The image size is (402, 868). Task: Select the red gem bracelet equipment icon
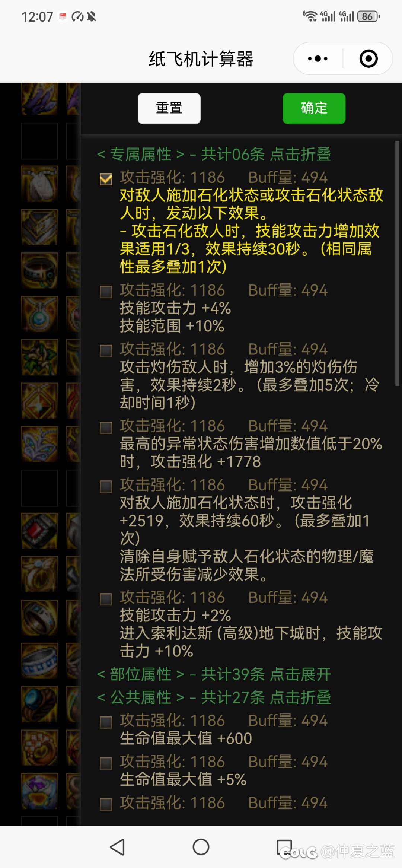click(x=39, y=531)
